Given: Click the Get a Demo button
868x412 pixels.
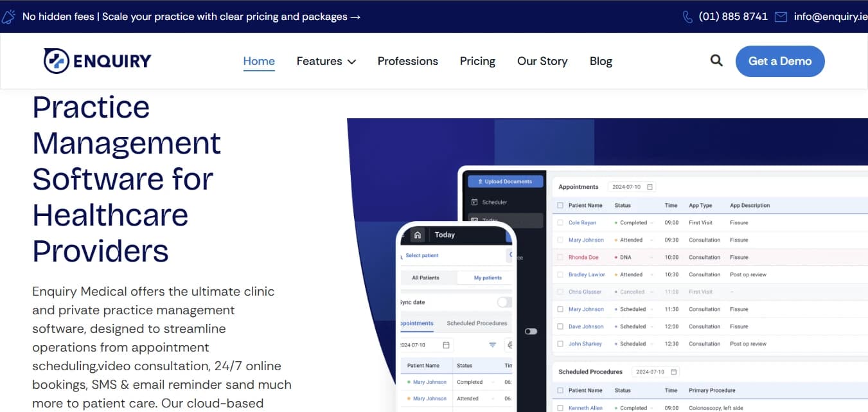Looking at the screenshot, I should point(780,61).
